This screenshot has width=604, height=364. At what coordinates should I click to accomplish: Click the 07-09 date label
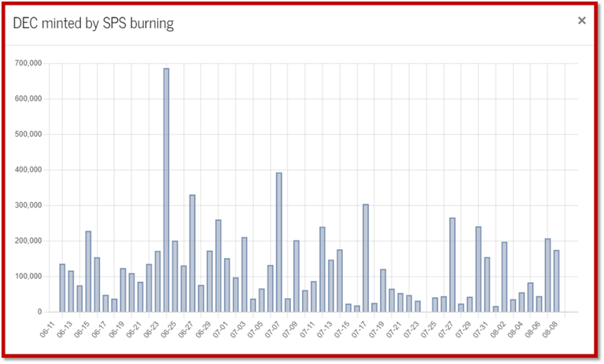[x=289, y=329]
